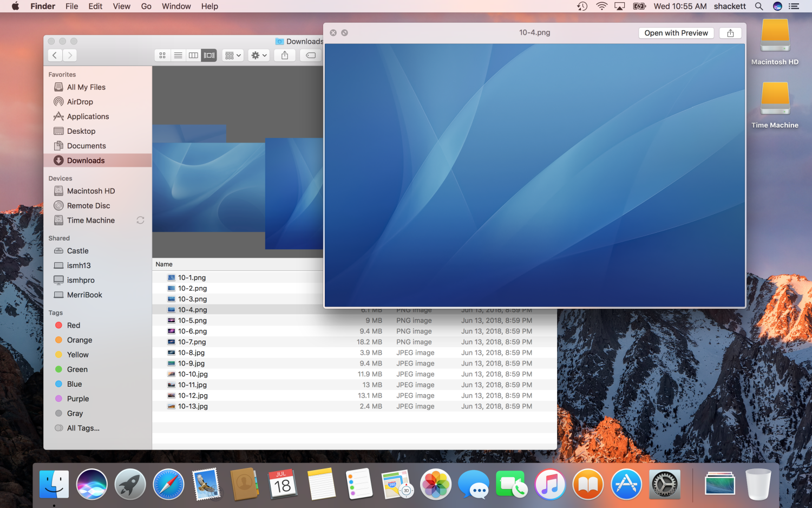This screenshot has width=812, height=508.
Task: Switch Finder to column view
Action: (x=193, y=55)
